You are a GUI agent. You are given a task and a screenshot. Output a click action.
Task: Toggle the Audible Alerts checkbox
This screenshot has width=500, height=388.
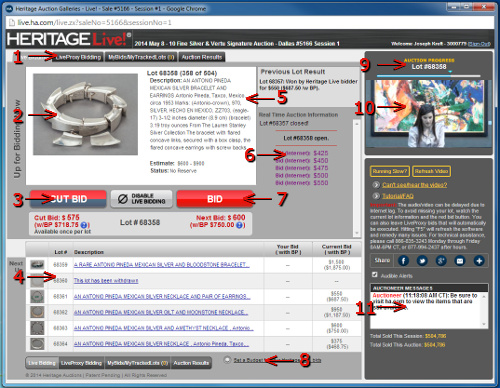(x=375, y=275)
